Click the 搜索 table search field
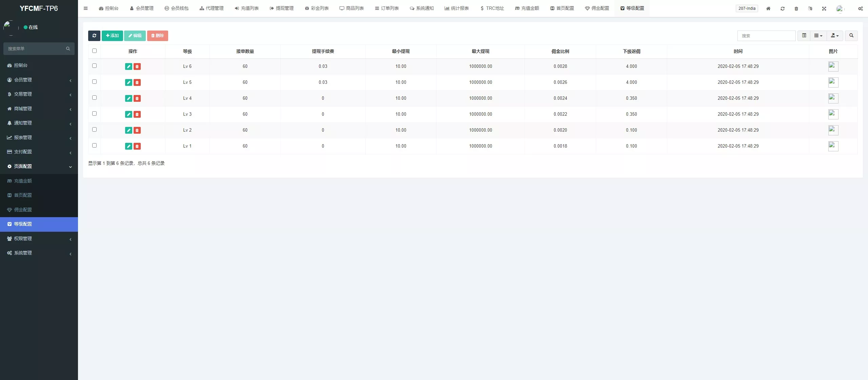Image resolution: width=868 pixels, height=380 pixels. pos(766,36)
